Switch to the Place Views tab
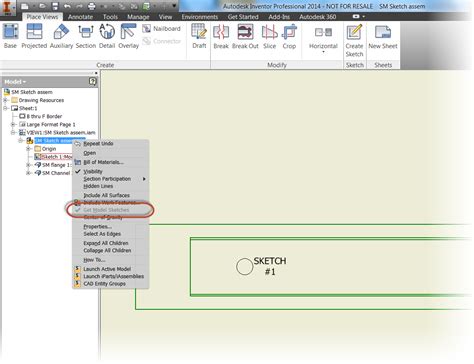The image size is (474, 364). click(x=42, y=17)
